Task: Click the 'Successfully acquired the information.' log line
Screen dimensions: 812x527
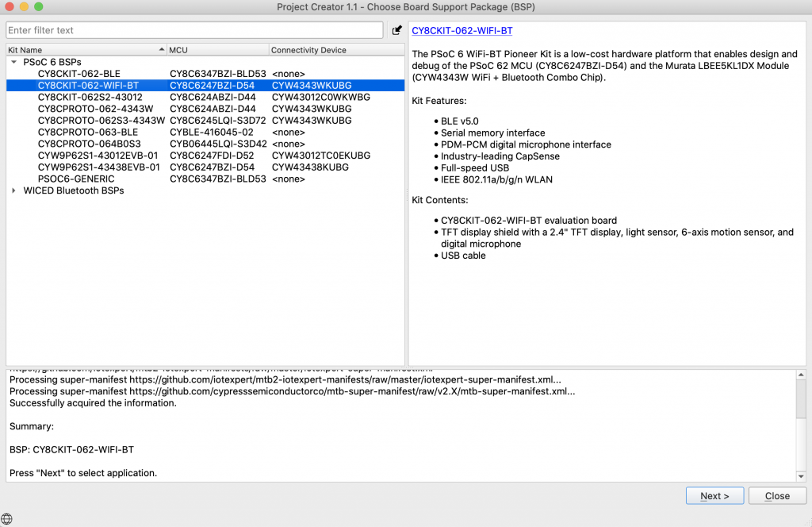Action: [93, 403]
